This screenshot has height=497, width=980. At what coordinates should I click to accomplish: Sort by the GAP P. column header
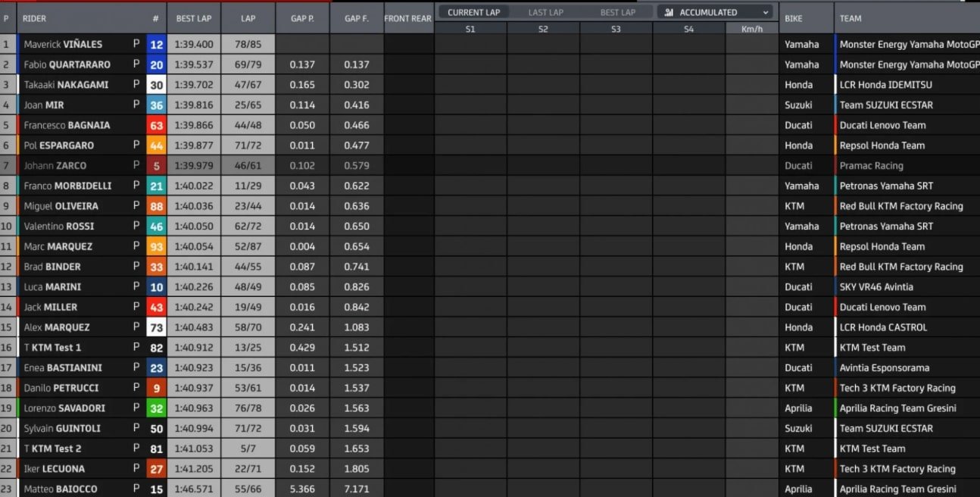click(302, 18)
